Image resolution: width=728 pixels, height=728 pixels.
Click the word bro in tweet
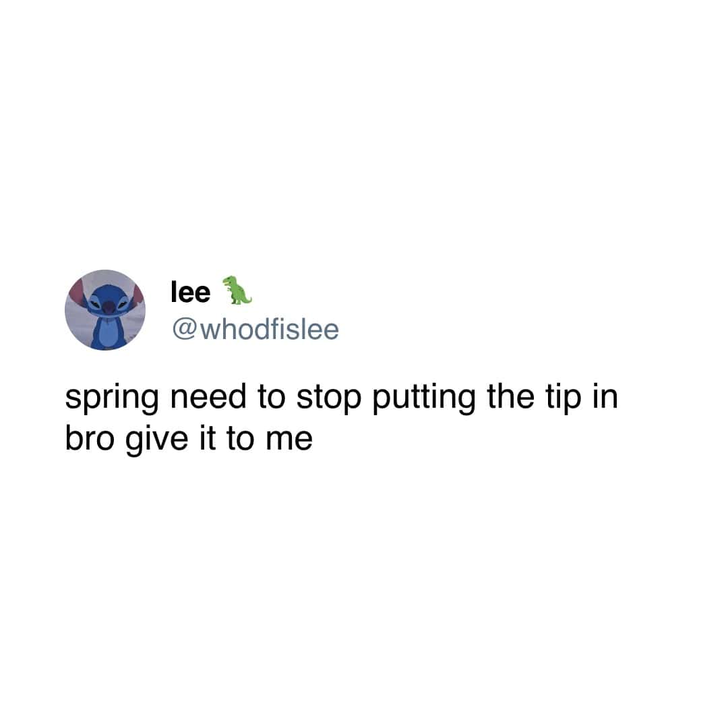coord(90,438)
